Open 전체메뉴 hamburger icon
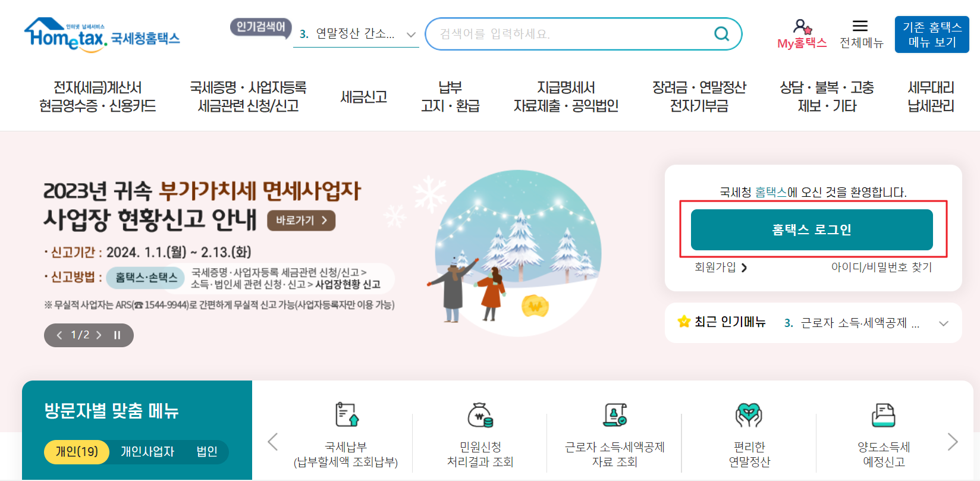This screenshot has height=481, width=980. [860, 26]
